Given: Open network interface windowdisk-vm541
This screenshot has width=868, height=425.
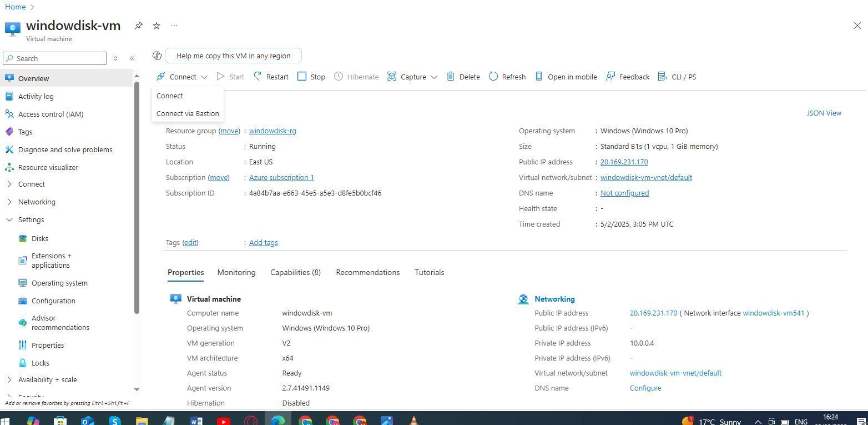Looking at the screenshot, I should 773,313.
